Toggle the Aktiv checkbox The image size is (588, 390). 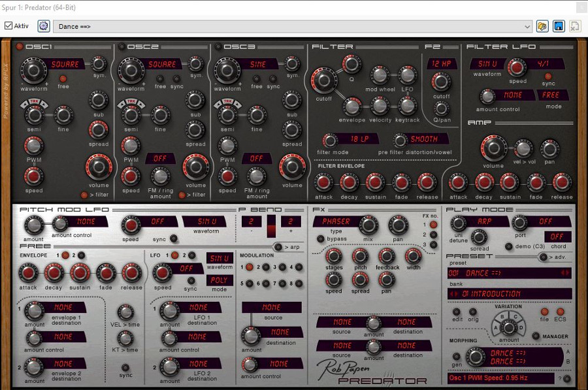point(8,25)
